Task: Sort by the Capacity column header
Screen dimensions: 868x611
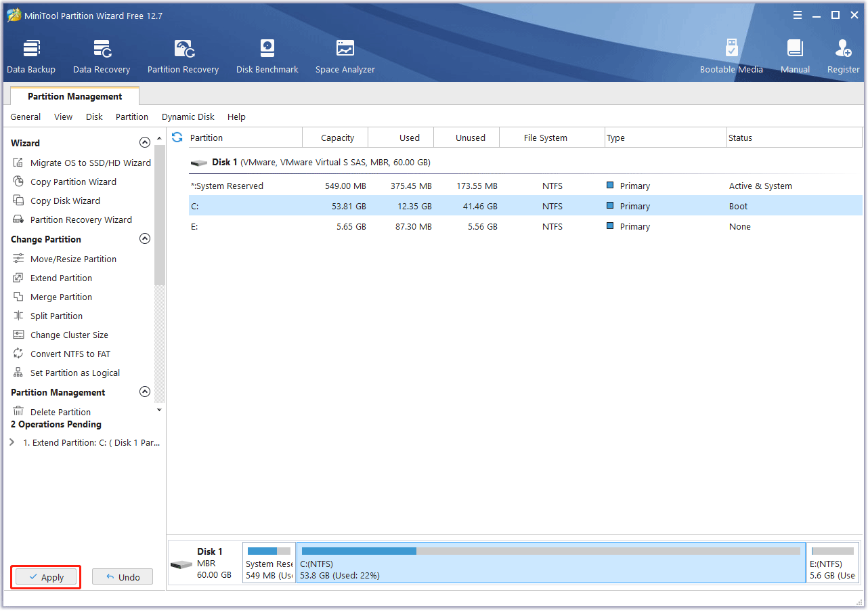Action: pos(335,138)
